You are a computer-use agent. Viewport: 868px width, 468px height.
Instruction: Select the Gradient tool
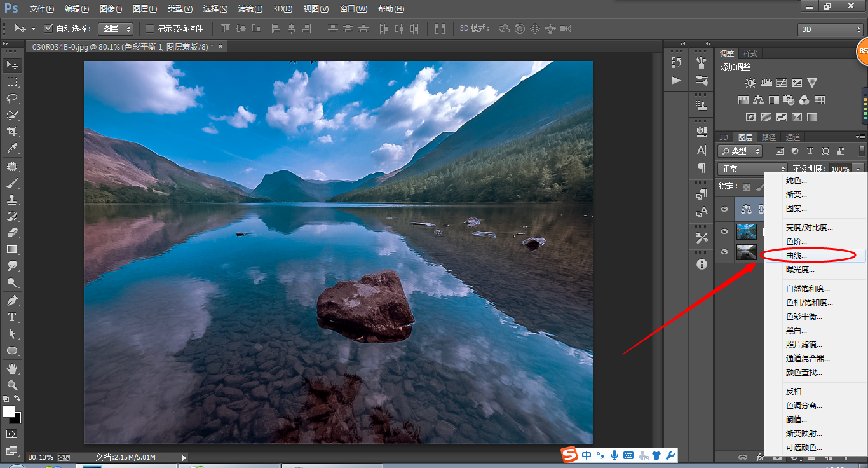coord(12,249)
